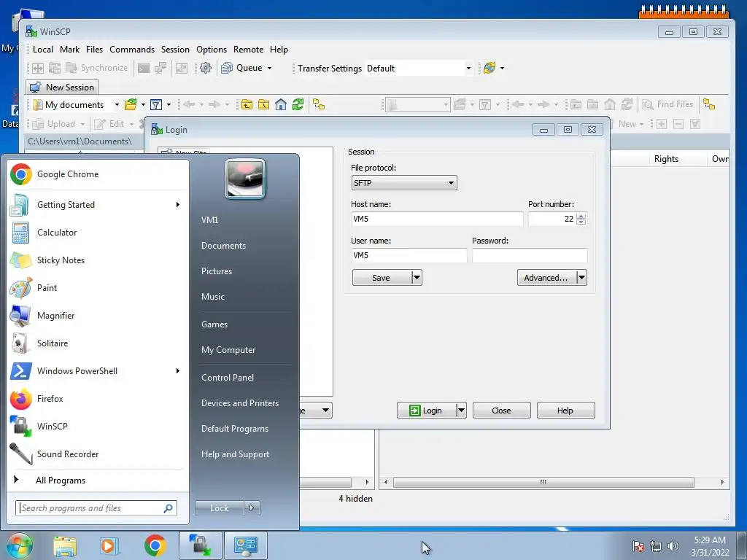Open Chrome from the taskbar
Screen dimensions: 747x560
point(155,545)
